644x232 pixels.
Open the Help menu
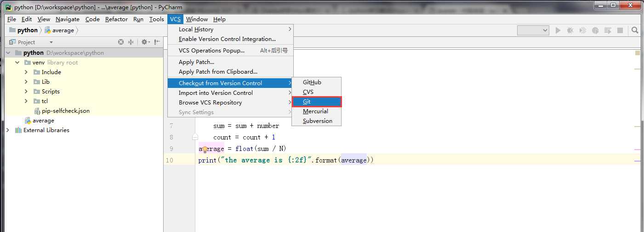[219, 19]
